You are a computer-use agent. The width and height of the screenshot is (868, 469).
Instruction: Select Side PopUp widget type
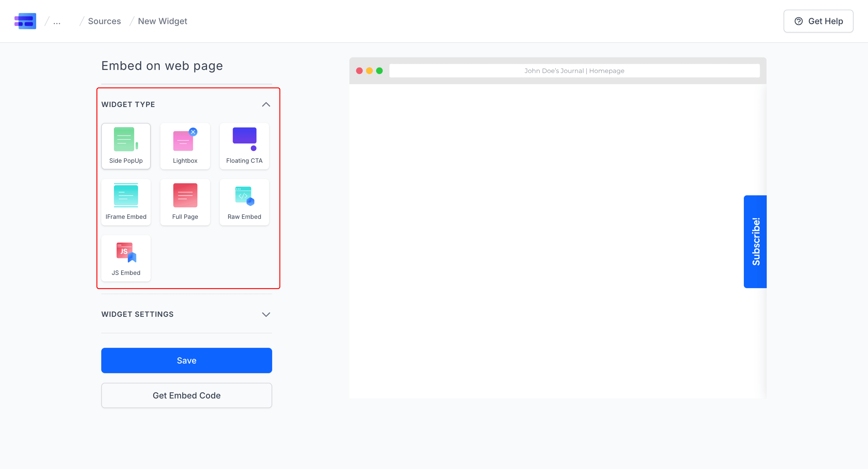[x=126, y=146]
